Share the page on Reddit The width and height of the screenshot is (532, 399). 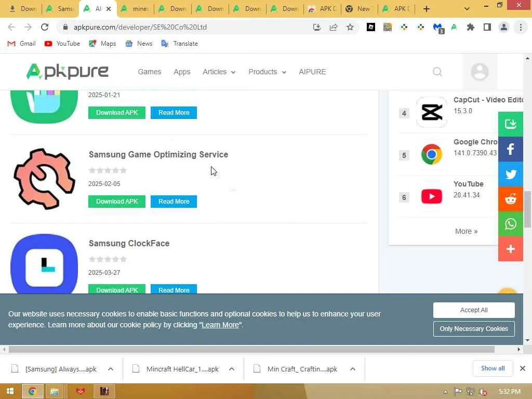click(x=510, y=199)
